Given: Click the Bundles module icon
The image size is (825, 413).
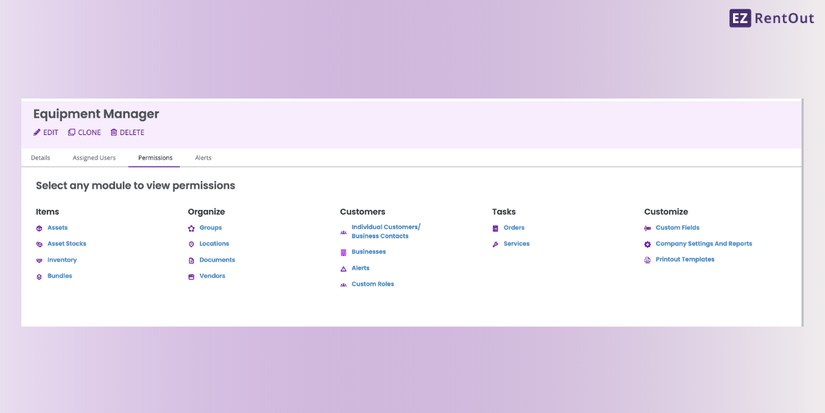Looking at the screenshot, I should (39, 276).
